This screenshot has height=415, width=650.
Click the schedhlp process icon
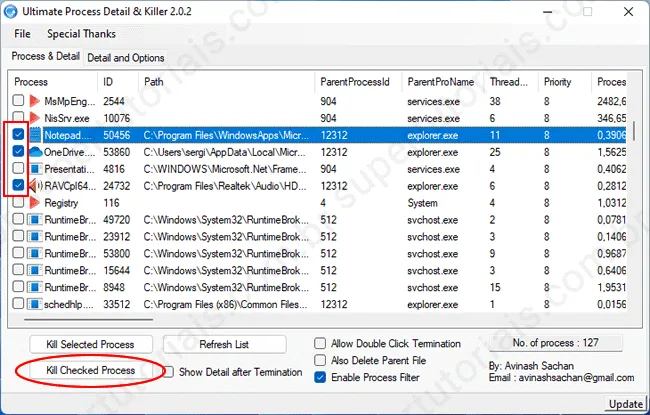(x=36, y=304)
